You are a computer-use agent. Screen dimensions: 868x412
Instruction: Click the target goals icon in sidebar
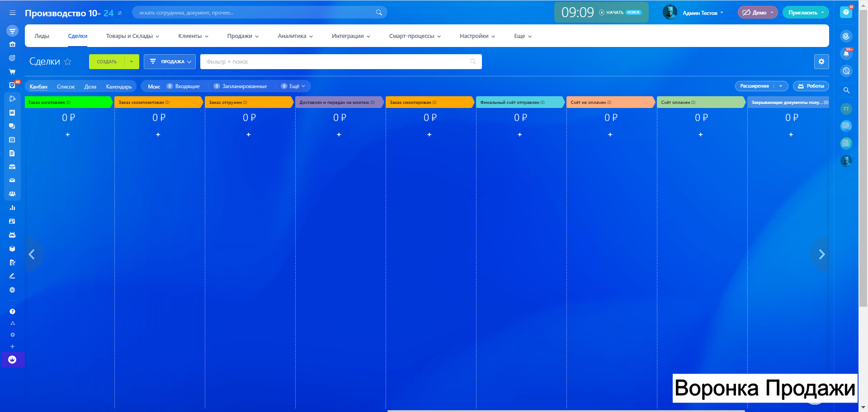(12, 58)
